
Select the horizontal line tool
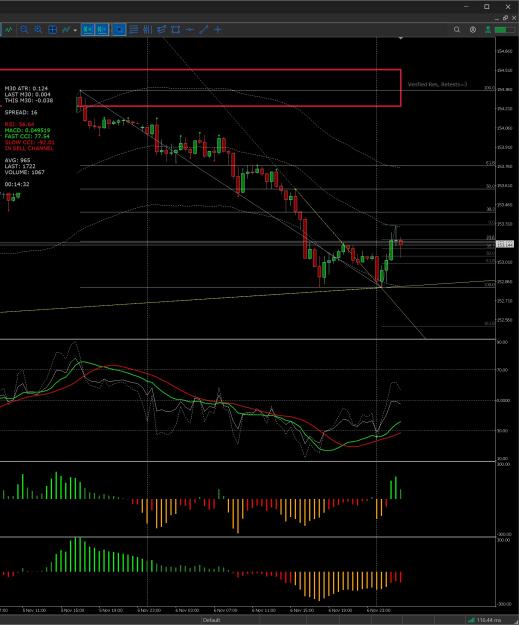click(x=190, y=29)
